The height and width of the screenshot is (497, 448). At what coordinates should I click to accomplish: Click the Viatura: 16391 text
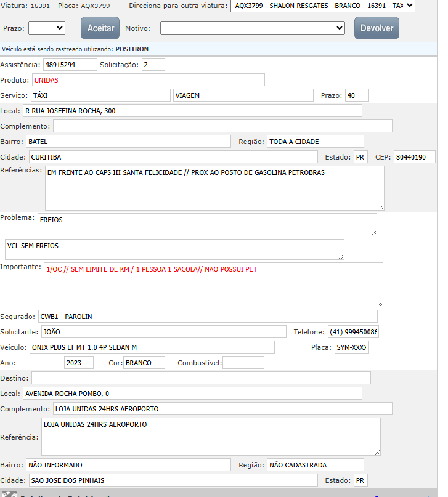point(25,6)
